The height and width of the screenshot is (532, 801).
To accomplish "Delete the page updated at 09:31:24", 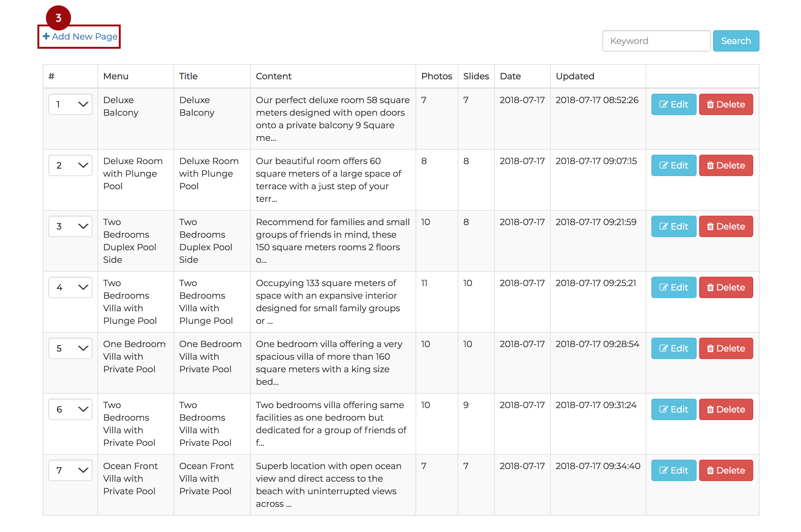I will (726, 409).
